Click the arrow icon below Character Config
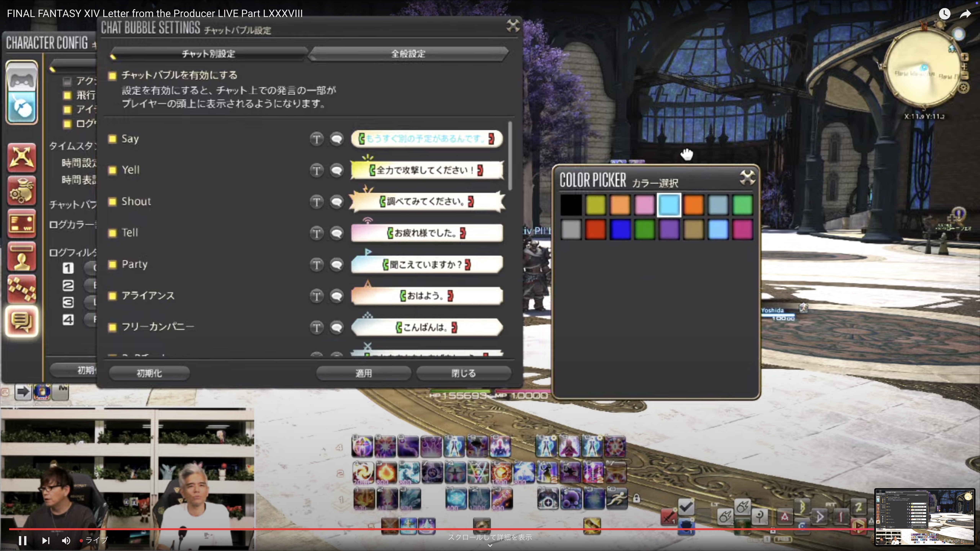Screen dimensions: 980x551 23,392
